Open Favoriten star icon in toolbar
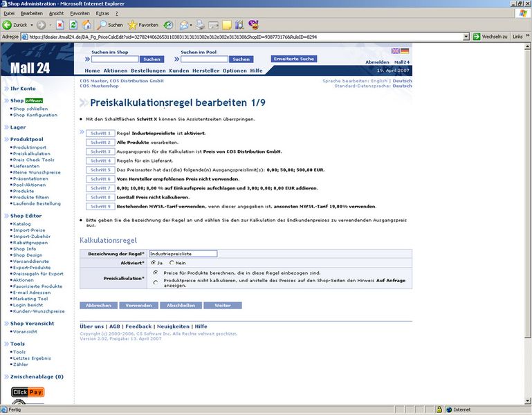Image resolution: width=532 pixels, height=415 pixels. tap(132, 25)
